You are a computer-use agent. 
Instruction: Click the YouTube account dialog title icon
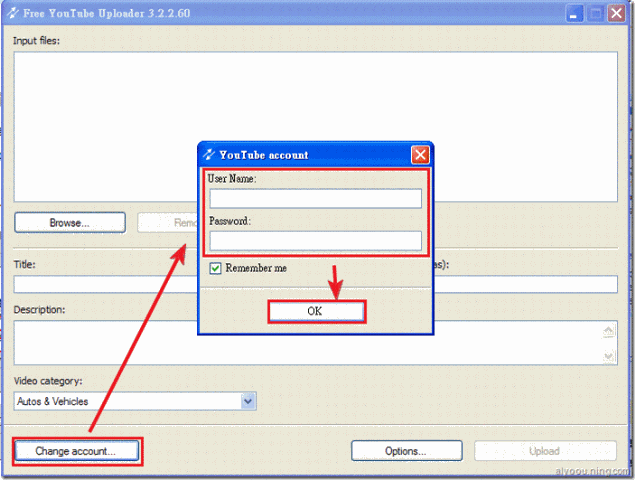pos(209,154)
